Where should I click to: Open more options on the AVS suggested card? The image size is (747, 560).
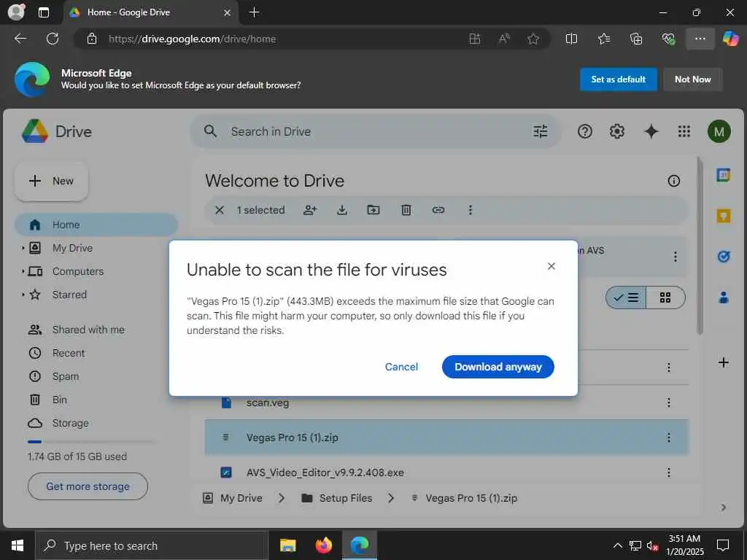click(675, 257)
